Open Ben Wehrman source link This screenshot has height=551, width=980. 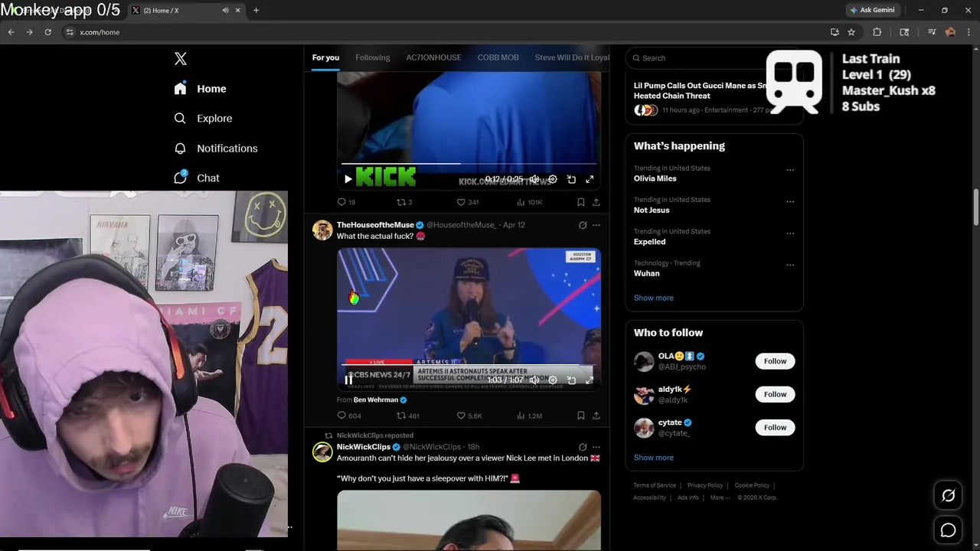381,399
